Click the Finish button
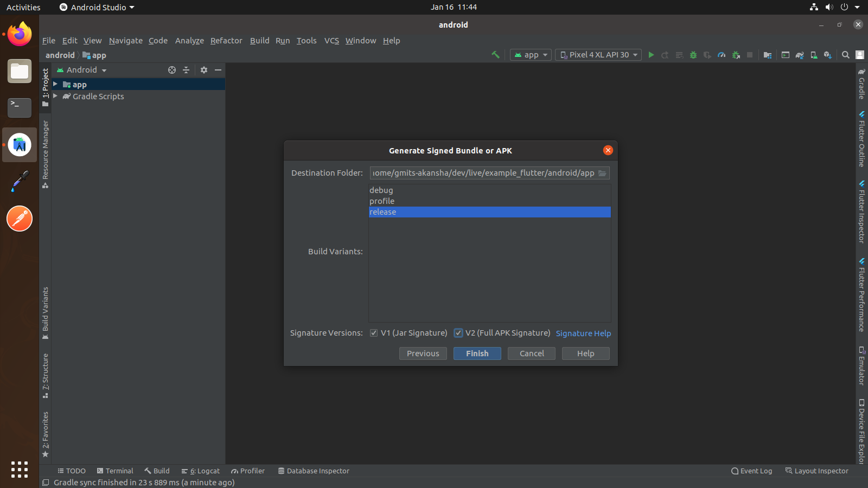868x488 pixels. [477, 354]
